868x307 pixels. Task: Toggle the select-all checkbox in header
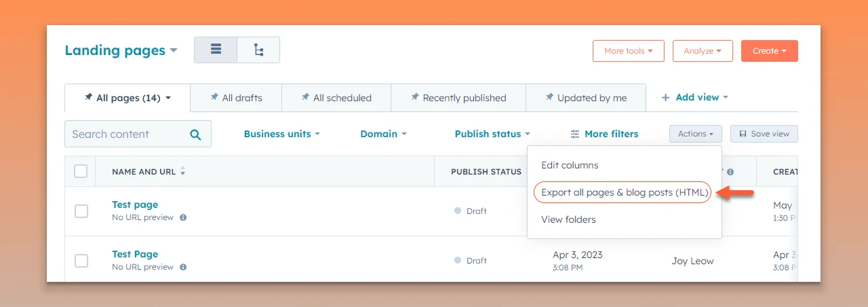(81, 171)
